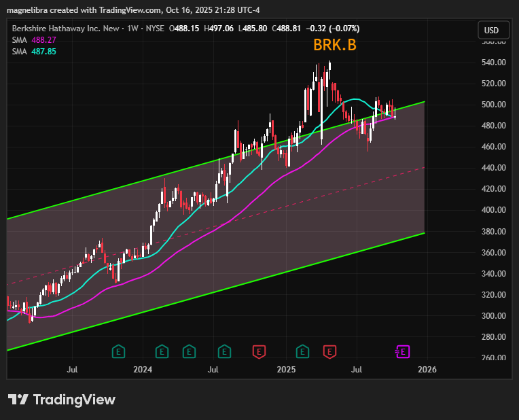Select the cyan SMA 487.85 legend
The height and width of the screenshot is (420, 519).
[34, 52]
